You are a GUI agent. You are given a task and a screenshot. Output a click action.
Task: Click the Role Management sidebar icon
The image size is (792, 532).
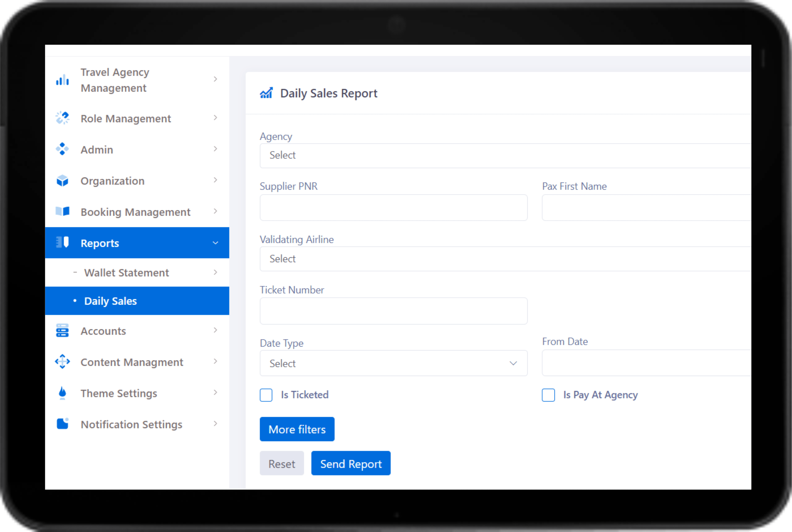[x=63, y=118]
